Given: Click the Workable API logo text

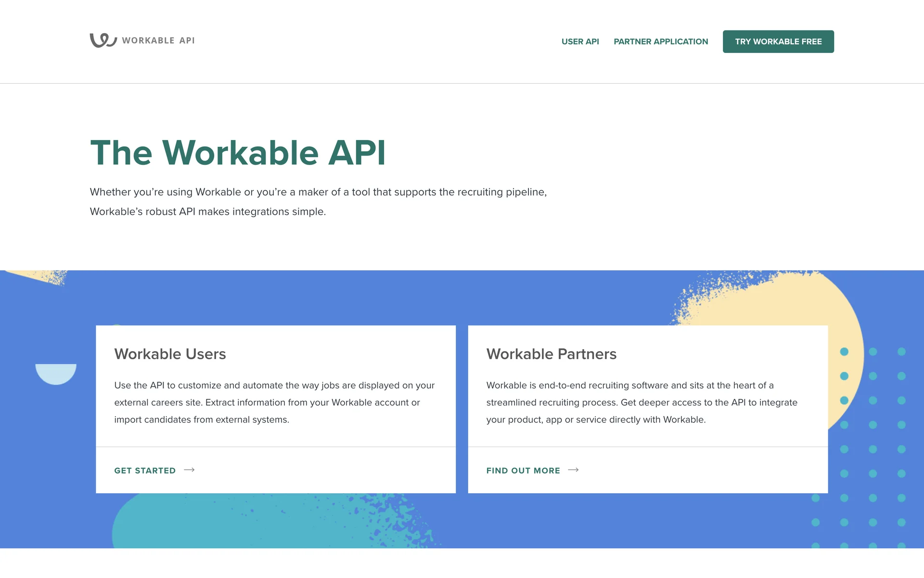Looking at the screenshot, I should (x=158, y=40).
